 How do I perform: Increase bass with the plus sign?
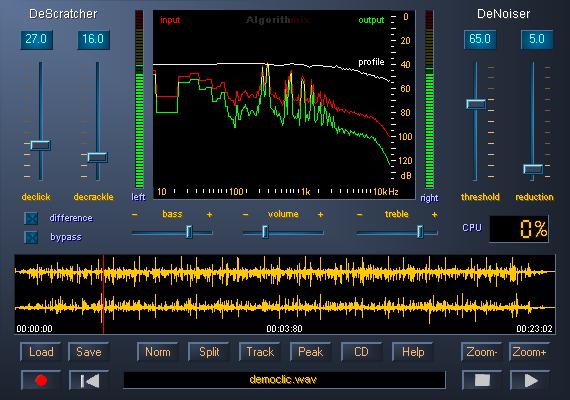209,215
